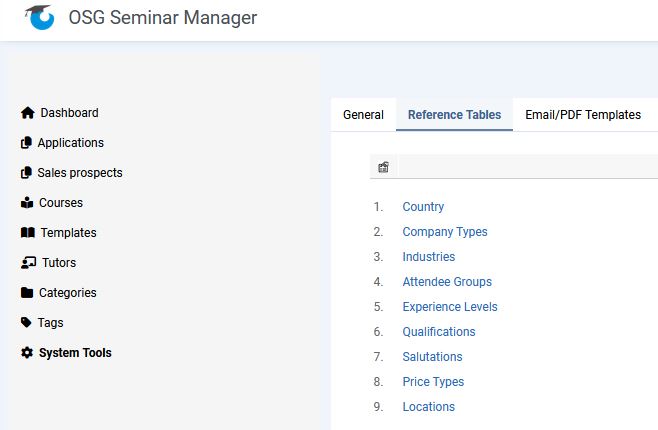Open the Email/PDF Templates tab
This screenshot has height=430, width=658.
pyautogui.click(x=583, y=115)
